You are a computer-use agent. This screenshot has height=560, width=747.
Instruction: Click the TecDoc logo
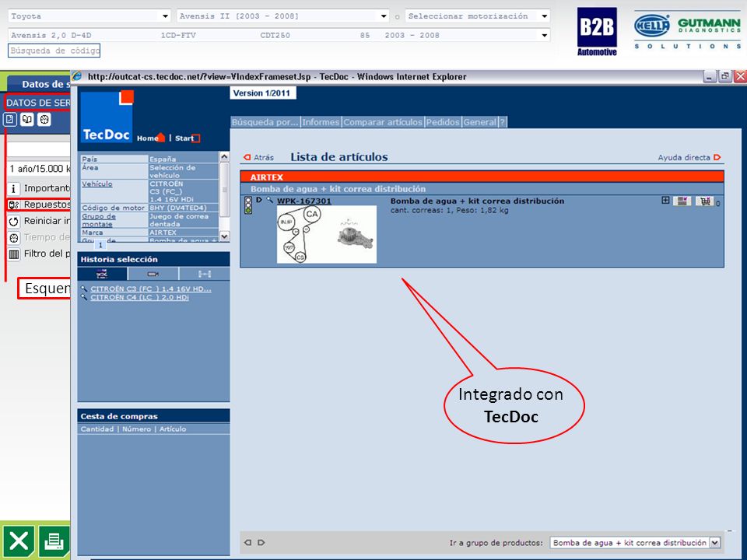pyautogui.click(x=107, y=117)
